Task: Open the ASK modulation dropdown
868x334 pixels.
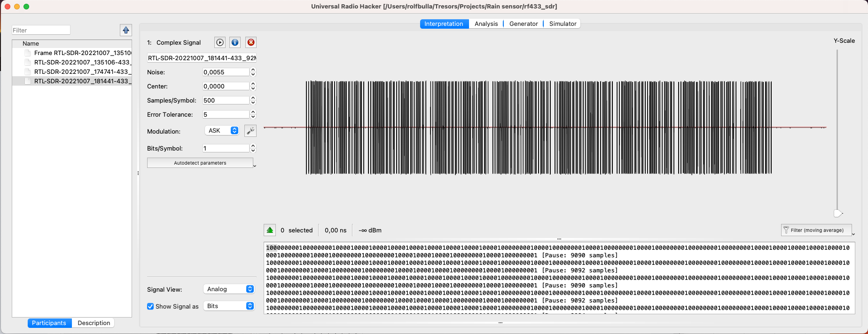Action: tap(222, 131)
